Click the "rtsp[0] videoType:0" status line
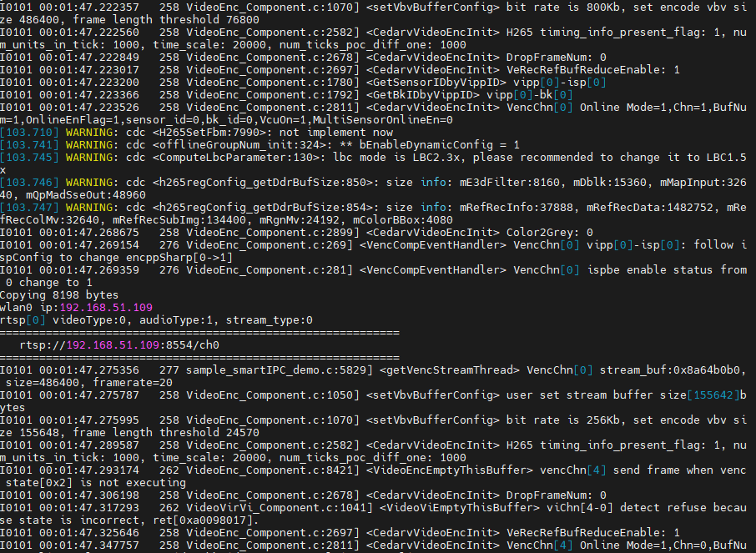The image size is (756, 553). [157, 319]
